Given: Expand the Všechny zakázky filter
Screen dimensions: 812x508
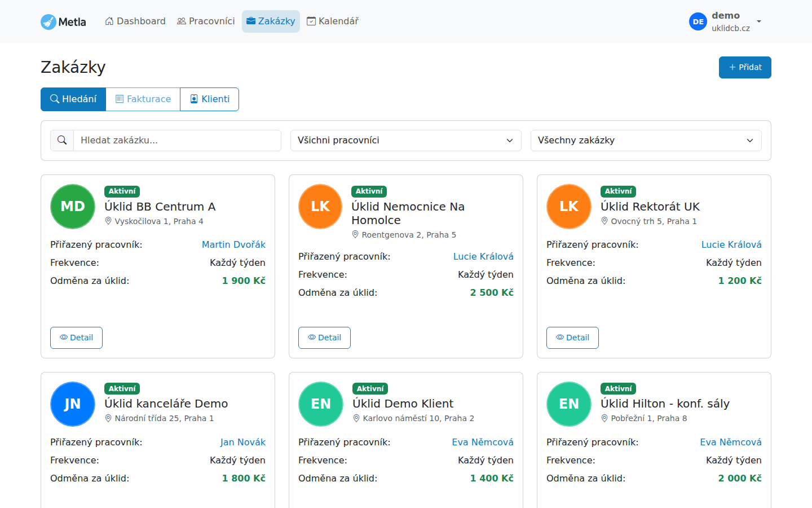Looking at the screenshot, I should click(x=646, y=141).
